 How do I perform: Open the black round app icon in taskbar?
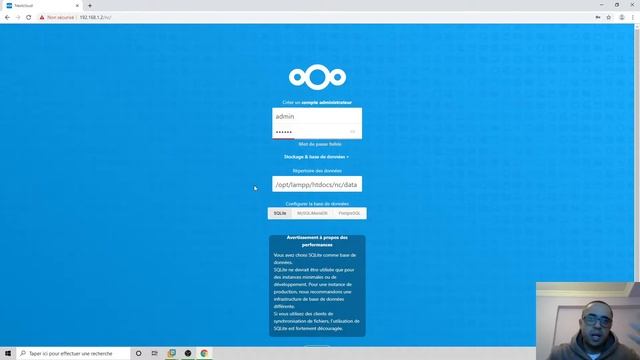(188, 353)
